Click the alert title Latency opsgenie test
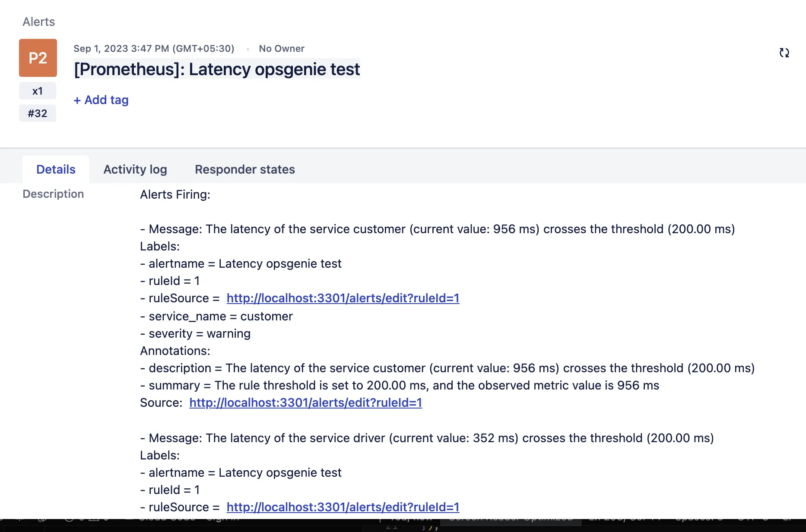 click(217, 69)
